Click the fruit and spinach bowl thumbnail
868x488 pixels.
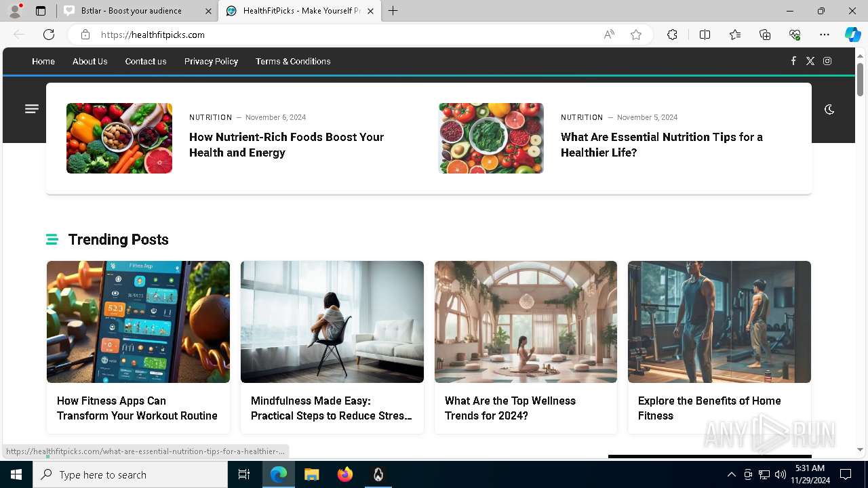point(491,138)
